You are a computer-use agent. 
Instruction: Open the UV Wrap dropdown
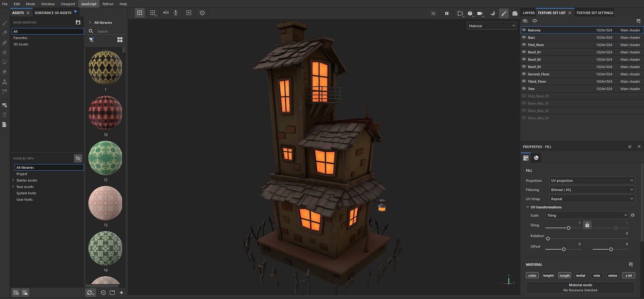(x=592, y=199)
